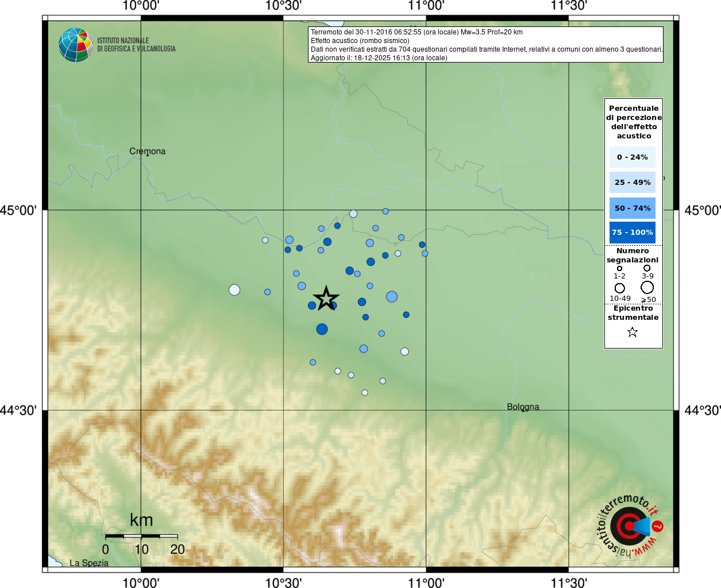Viewport: 721px width, 588px height.
Task: Click the large medium-blue circle east of the star
Action: (x=392, y=297)
